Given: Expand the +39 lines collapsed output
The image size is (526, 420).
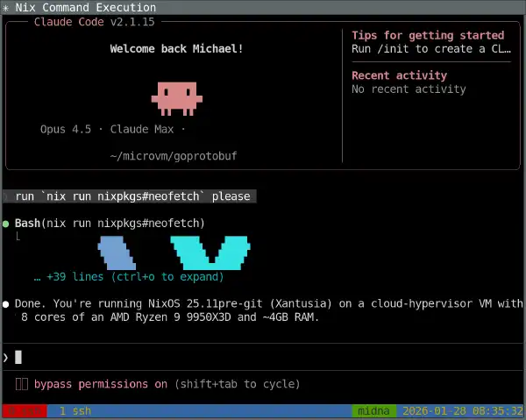Looking at the screenshot, I should 129,277.
